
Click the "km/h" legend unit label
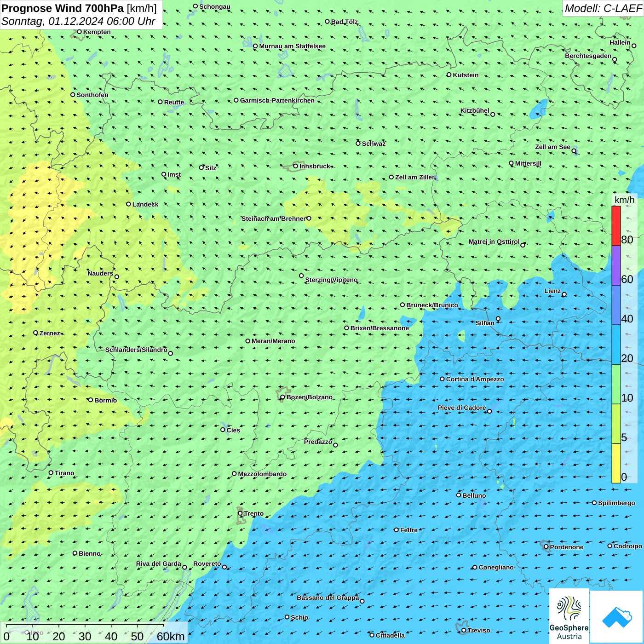tap(624, 200)
